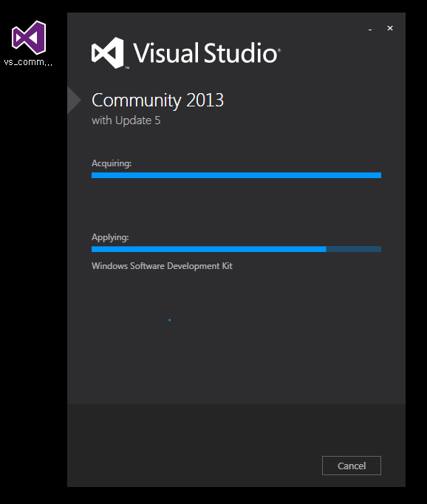Click the Acquiring progress bar
Screen dimensions: 427x504
[x=236, y=175]
